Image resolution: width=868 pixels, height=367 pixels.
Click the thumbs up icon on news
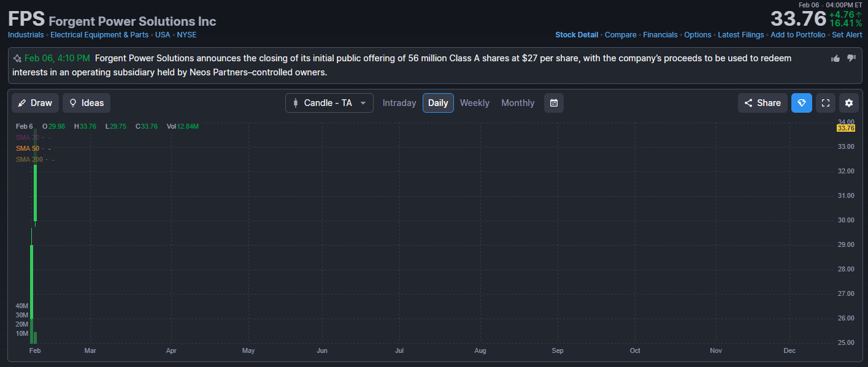tap(835, 58)
